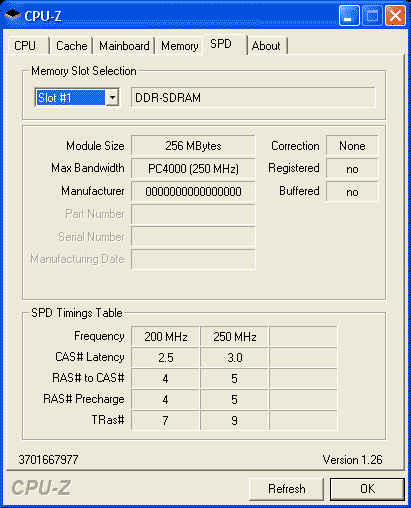Viewport: 411px width, 508px height.
Task: Click the SPD Timings Table heading
Action: 77,313
